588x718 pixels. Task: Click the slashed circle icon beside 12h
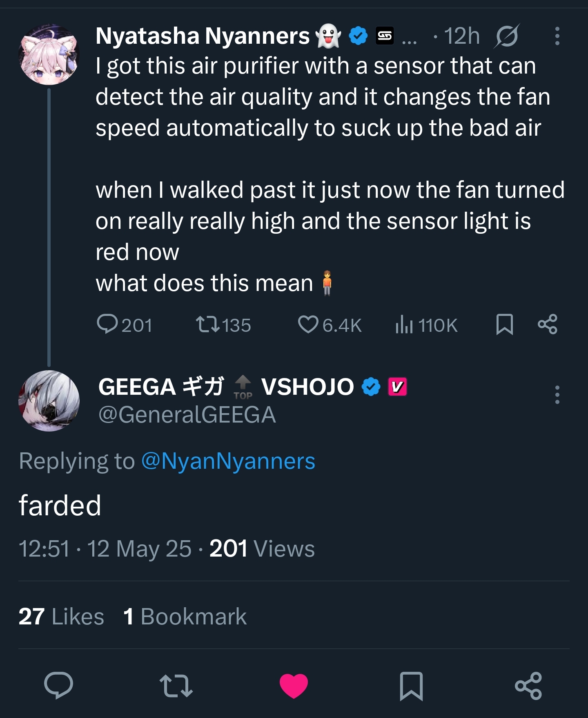[x=507, y=36]
